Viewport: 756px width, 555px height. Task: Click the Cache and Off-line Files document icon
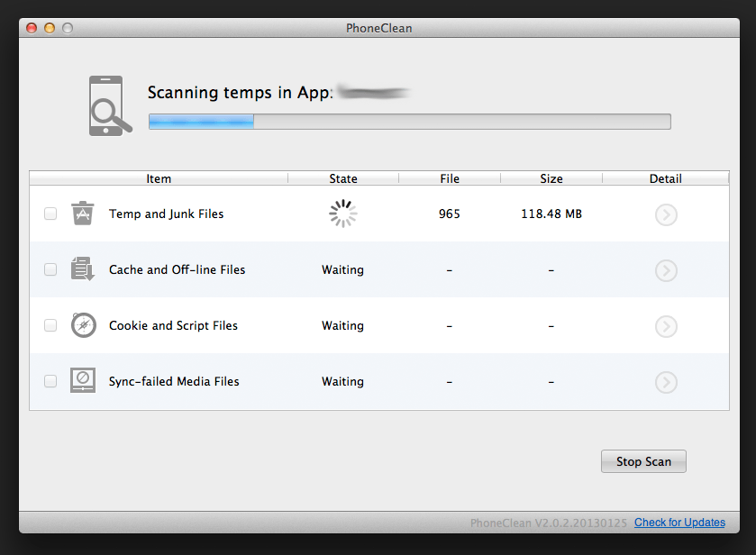point(82,268)
